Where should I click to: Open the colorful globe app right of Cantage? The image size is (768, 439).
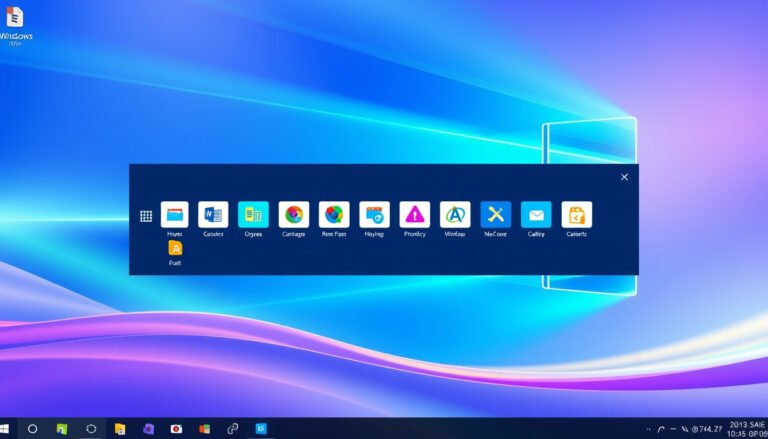334,215
